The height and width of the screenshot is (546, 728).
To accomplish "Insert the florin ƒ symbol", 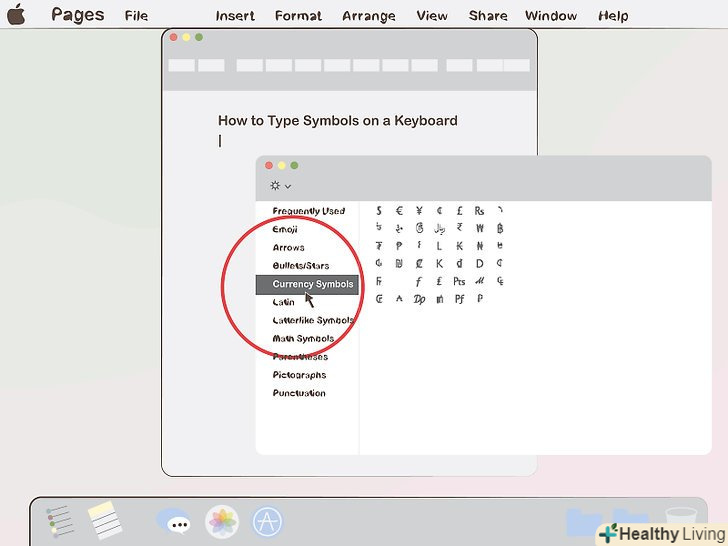I will coord(419,281).
